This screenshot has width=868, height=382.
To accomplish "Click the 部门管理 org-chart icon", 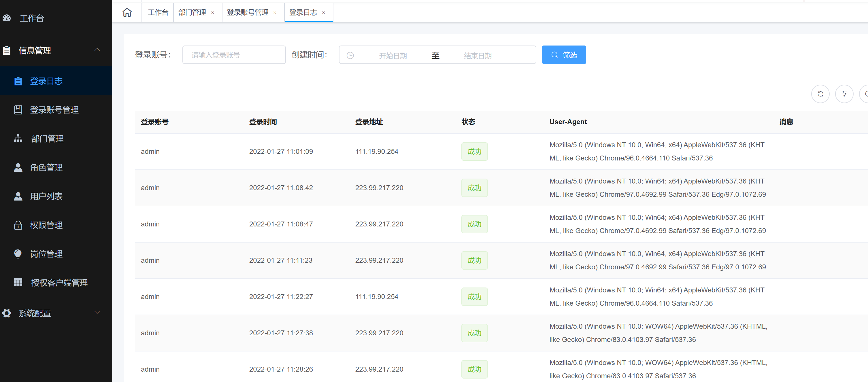I will pyautogui.click(x=18, y=139).
